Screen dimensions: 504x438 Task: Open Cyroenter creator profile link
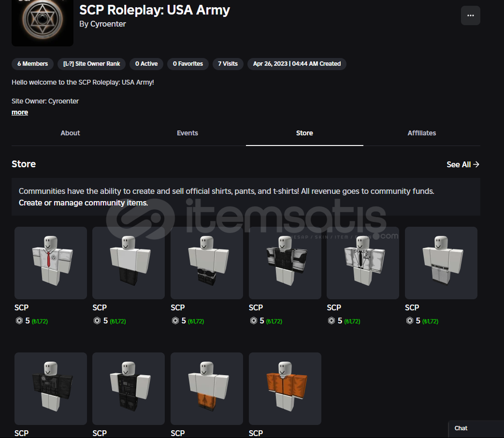click(x=108, y=24)
